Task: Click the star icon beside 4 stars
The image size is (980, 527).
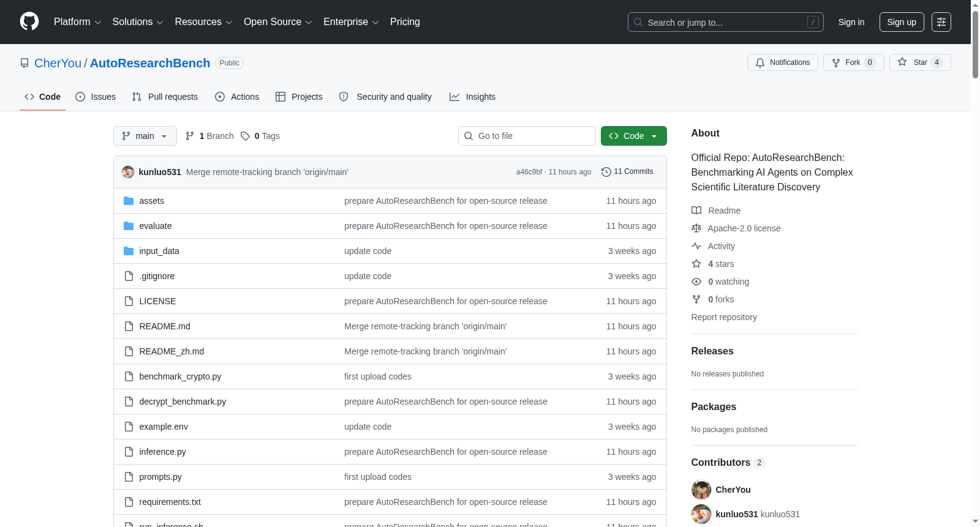Action: coord(696,264)
